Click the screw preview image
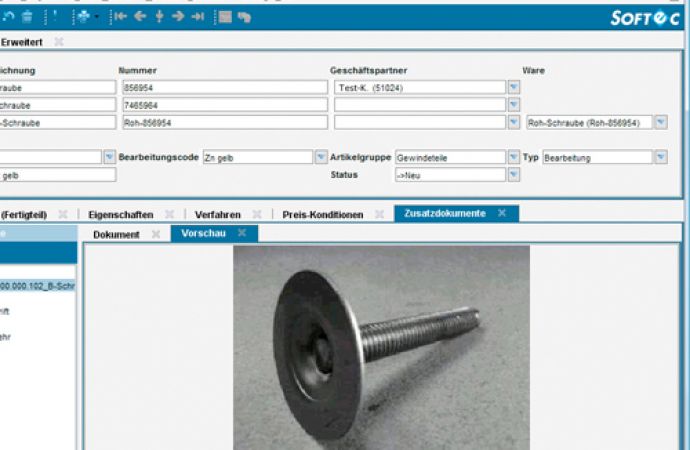Image resolution: width=690 pixels, height=450 pixels. point(381,347)
